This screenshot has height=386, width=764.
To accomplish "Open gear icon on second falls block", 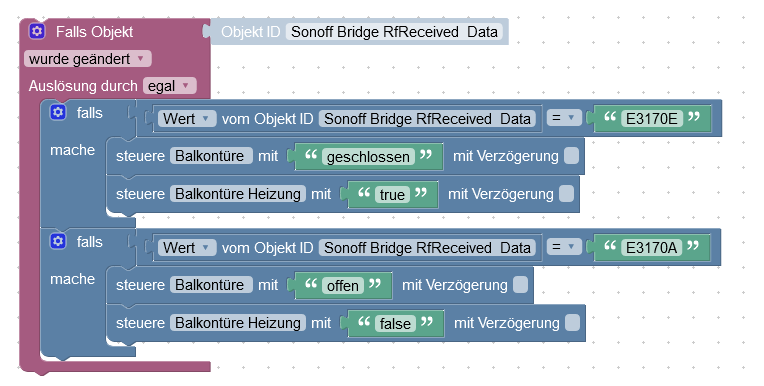I will (58, 241).
